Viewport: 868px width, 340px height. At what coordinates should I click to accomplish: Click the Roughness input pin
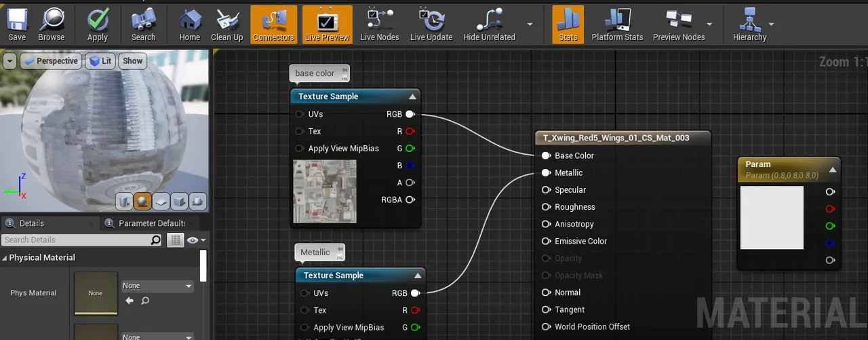click(546, 207)
